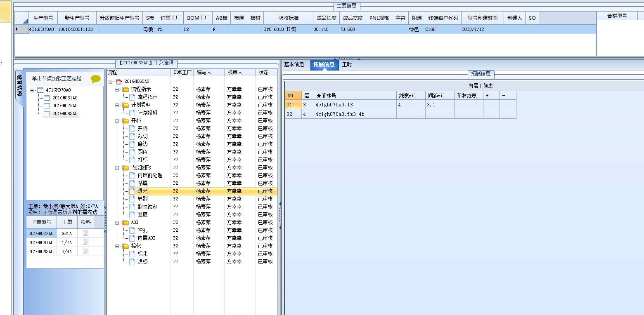Viewport: 644px width, 315px height.
Task: Collapse the 内层图形 folder expander
Action: coord(117,168)
